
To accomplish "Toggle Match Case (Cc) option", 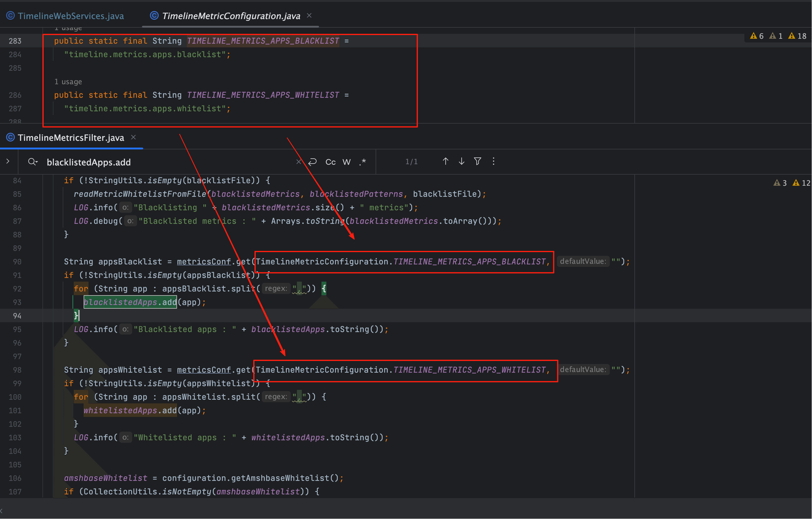I will coord(330,162).
